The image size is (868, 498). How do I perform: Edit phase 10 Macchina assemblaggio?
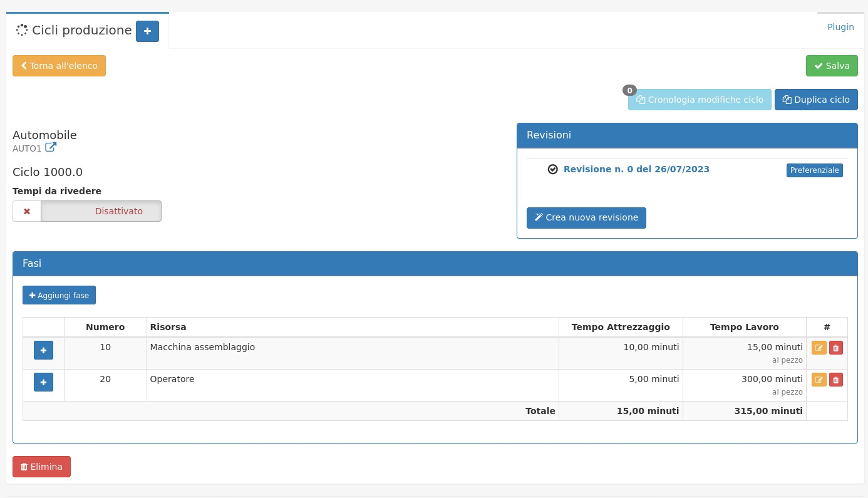pos(819,348)
